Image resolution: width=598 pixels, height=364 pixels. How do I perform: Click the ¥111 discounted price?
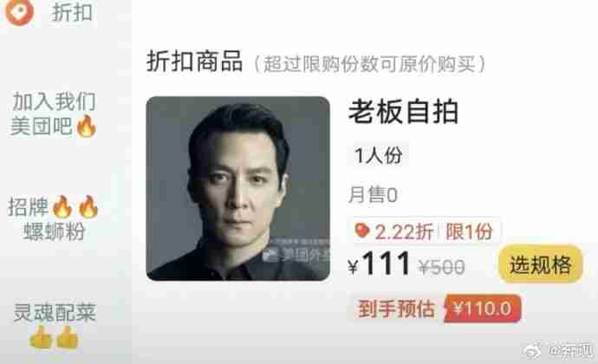tap(380, 263)
